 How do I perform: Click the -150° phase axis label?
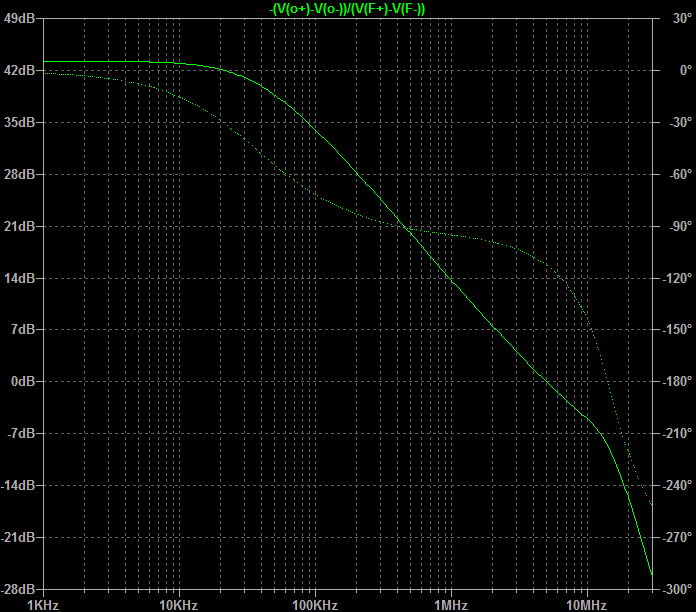point(677,329)
